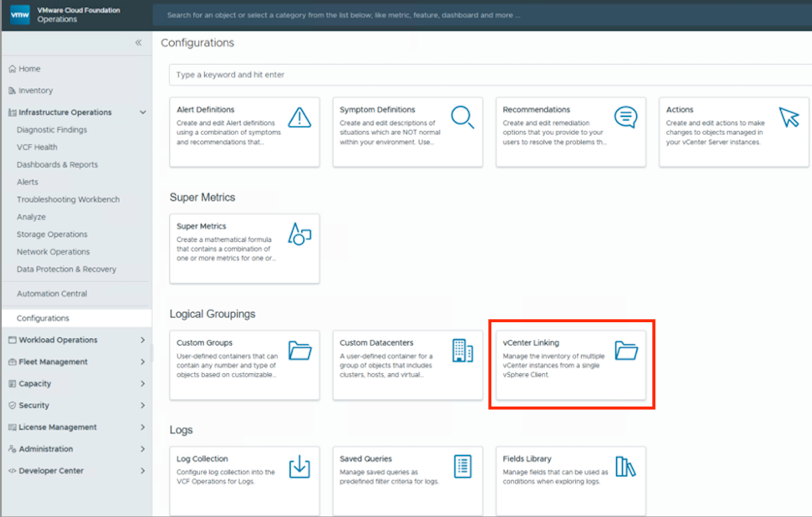Click the Symptom Definitions magnifier icon
812x517 pixels.
[x=463, y=117]
